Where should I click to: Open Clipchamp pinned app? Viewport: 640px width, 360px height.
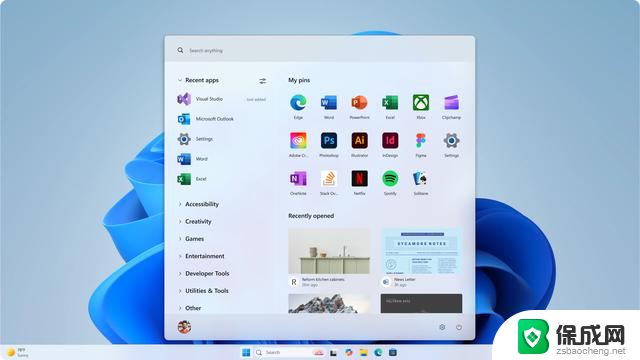[451, 106]
